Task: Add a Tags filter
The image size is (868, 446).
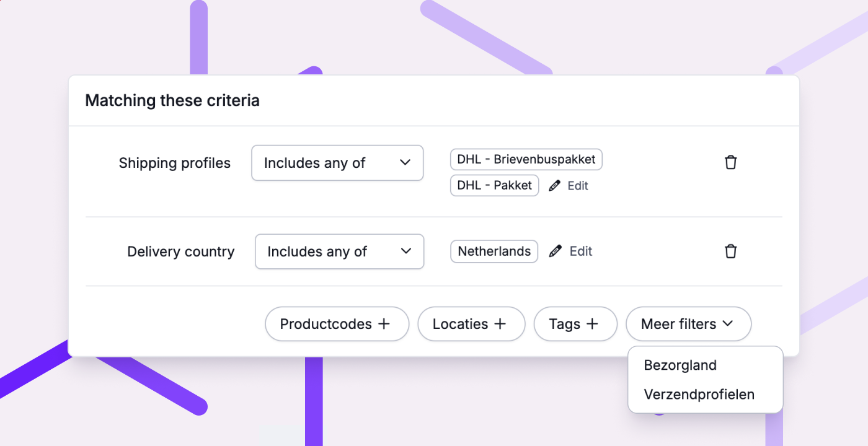Action: click(x=575, y=324)
